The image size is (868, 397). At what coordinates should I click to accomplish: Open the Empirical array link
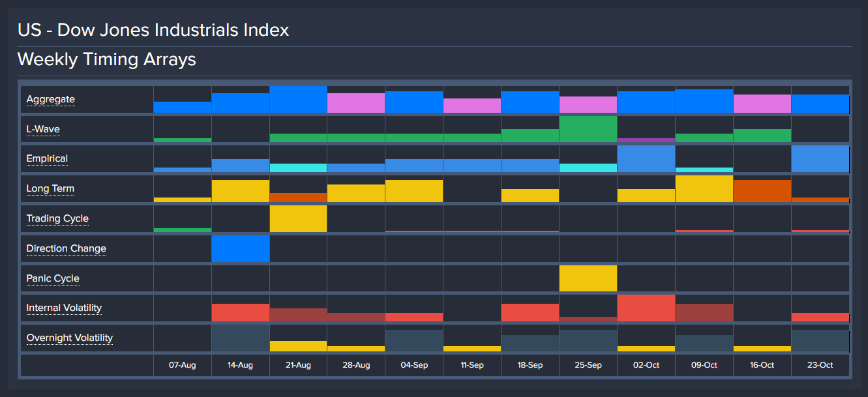tap(47, 158)
